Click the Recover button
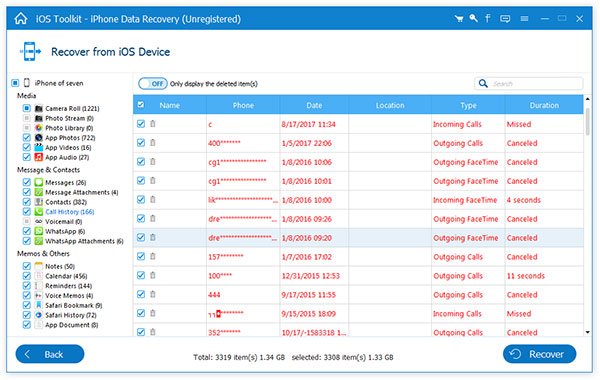The width and height of the screenshot is (600, 380). tap(539, 354)
